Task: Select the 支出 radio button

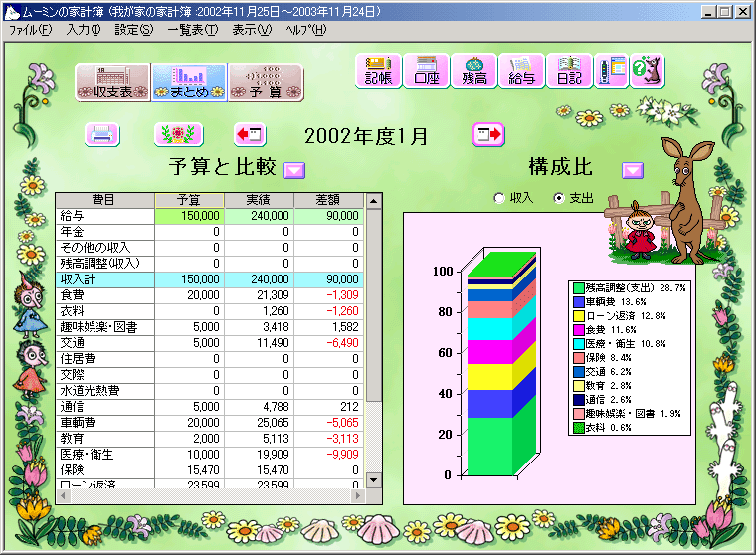Action: (559, 198)
